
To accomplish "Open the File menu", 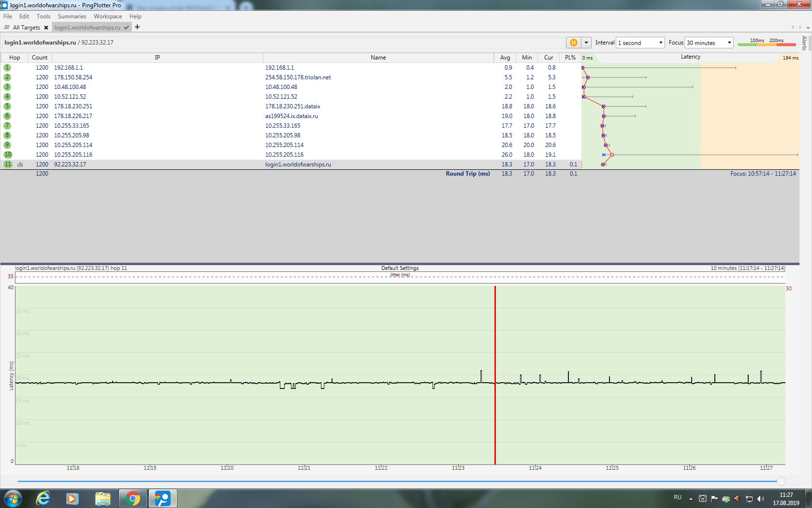I will [x=8, y=16].
